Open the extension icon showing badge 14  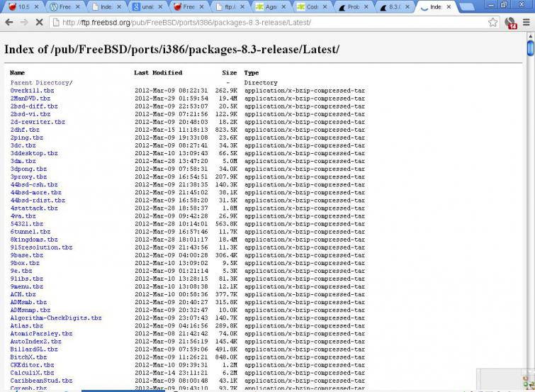510,23
